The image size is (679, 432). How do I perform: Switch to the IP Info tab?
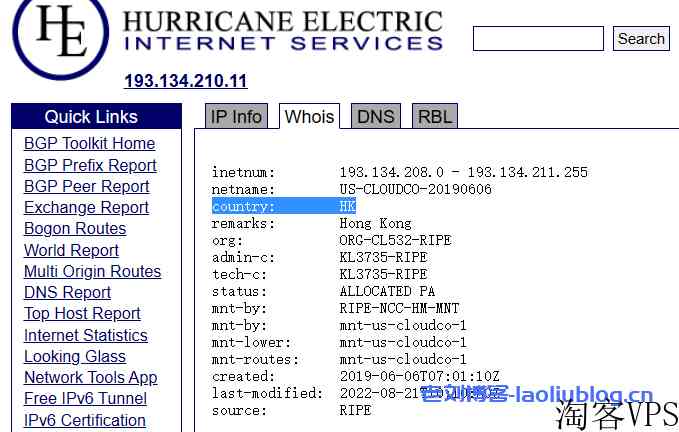236,116
